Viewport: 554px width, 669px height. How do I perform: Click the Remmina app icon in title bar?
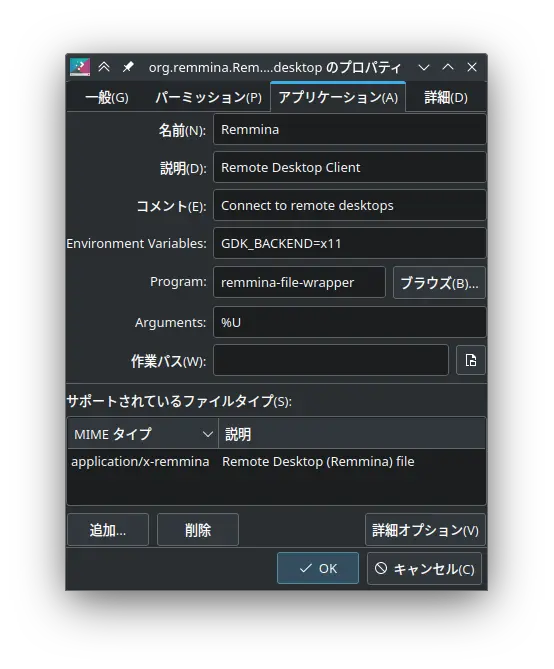pos(80,67)
